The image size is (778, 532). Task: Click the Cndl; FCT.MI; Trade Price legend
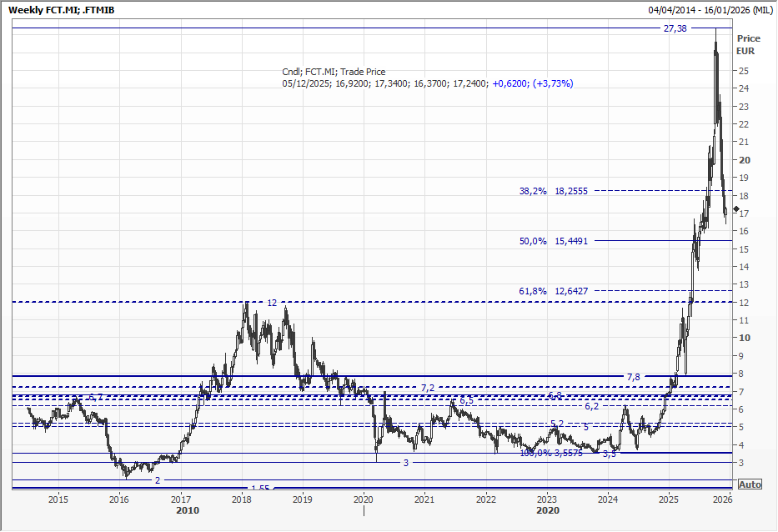click(334, 72)
